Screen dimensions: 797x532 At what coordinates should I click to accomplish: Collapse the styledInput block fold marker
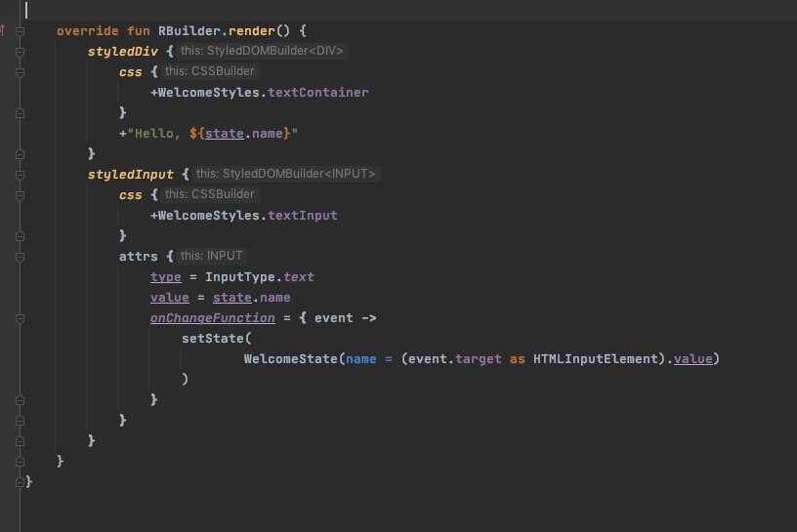20,176
